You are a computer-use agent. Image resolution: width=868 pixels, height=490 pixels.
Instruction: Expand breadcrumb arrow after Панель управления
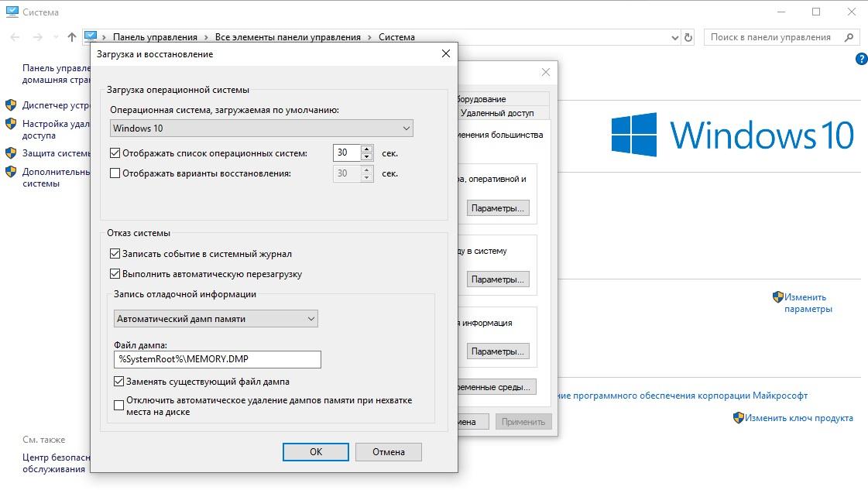pos(206,37)
